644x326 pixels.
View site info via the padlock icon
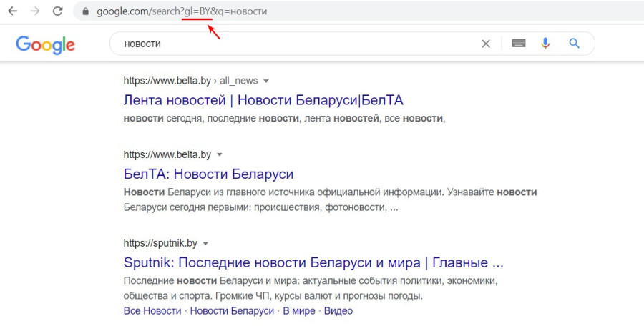85,11
